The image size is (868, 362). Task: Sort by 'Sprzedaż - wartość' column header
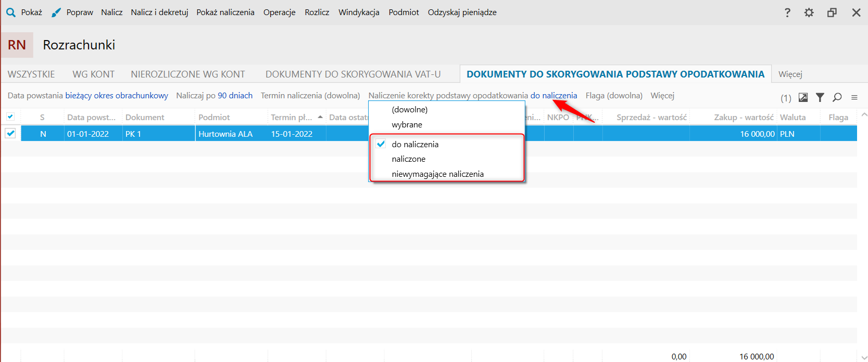[x=652, y=117]
